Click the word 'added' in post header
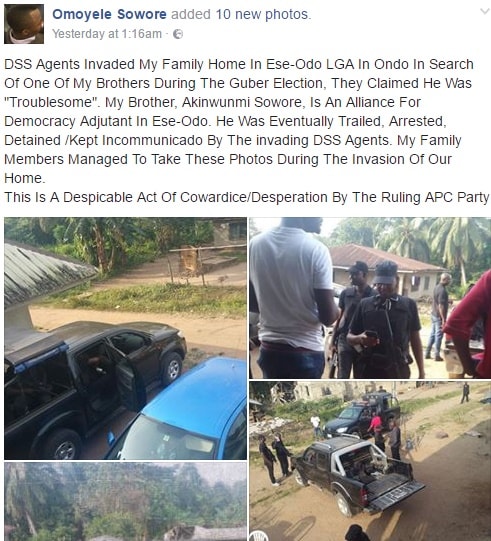This screenshot has width=491, height=541. [191, 14]
